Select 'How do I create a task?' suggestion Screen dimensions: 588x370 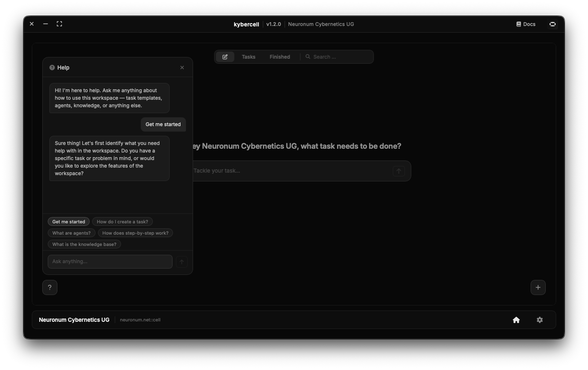(122, 222)
